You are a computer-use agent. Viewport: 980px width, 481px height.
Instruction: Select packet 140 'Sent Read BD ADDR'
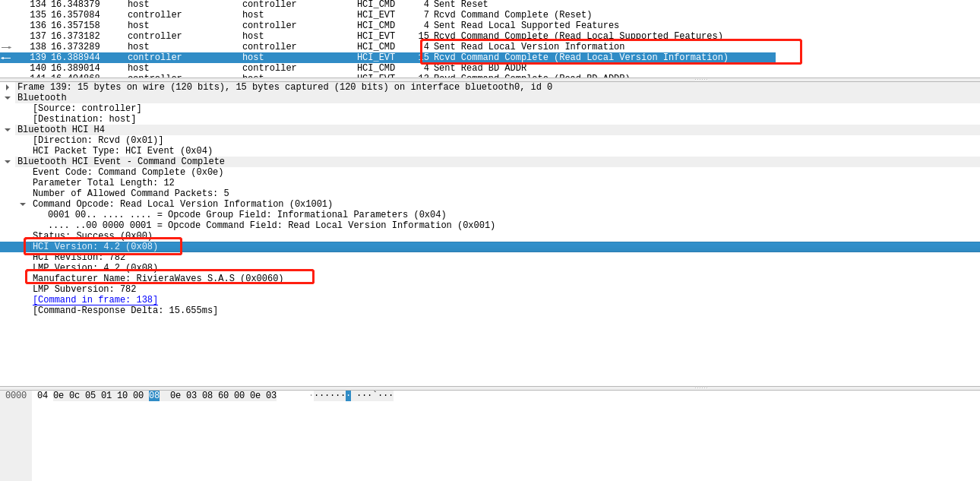pyautogui.click(x=304, y=68)
